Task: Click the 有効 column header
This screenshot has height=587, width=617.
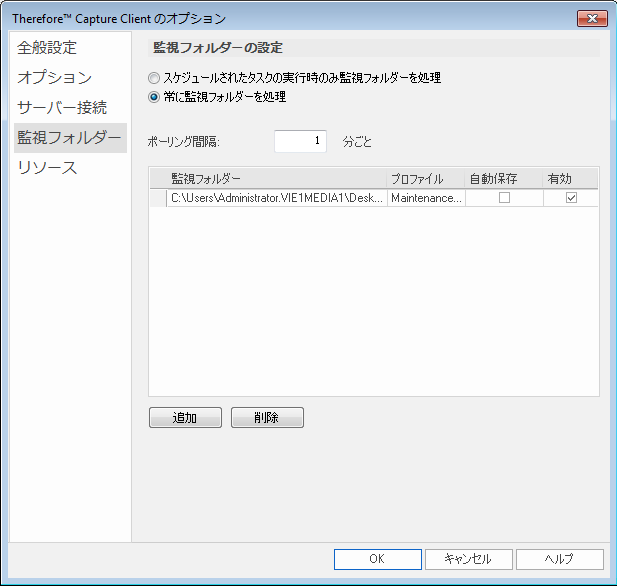Action: click(x=571, y=179)
